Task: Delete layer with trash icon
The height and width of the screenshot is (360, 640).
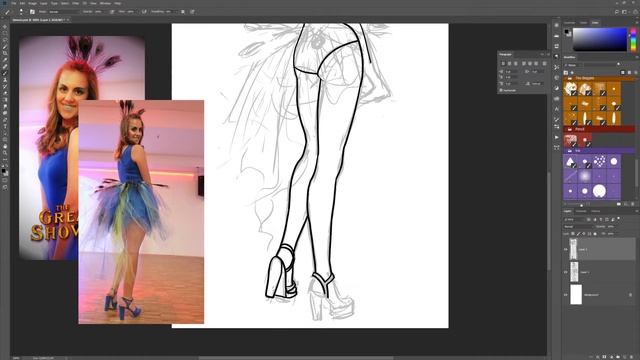Action: [632, 357]
